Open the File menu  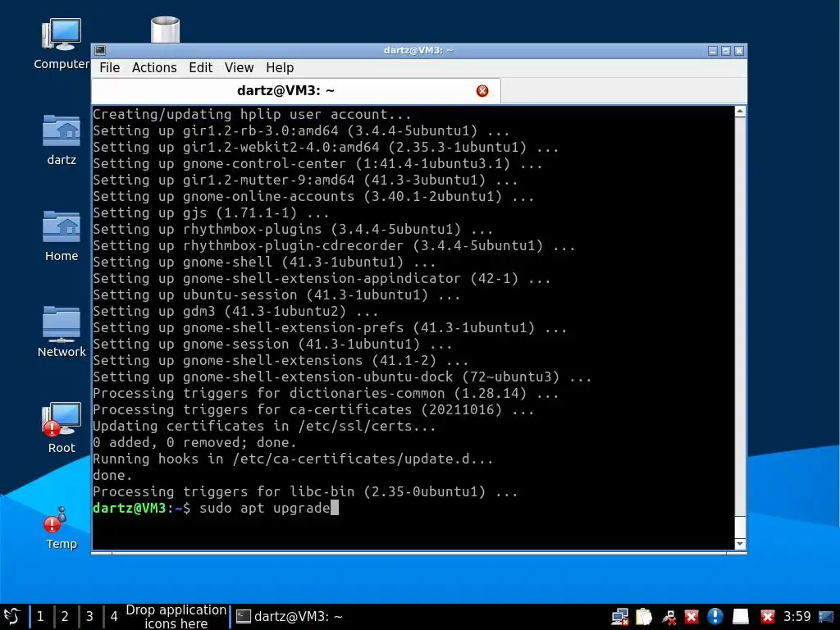pyautogui.click(x=109, y=67)
